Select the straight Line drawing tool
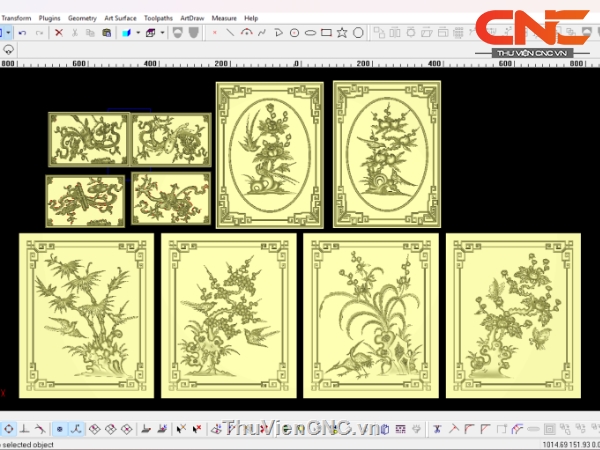 pyautogui.click(x=230, y=33)
